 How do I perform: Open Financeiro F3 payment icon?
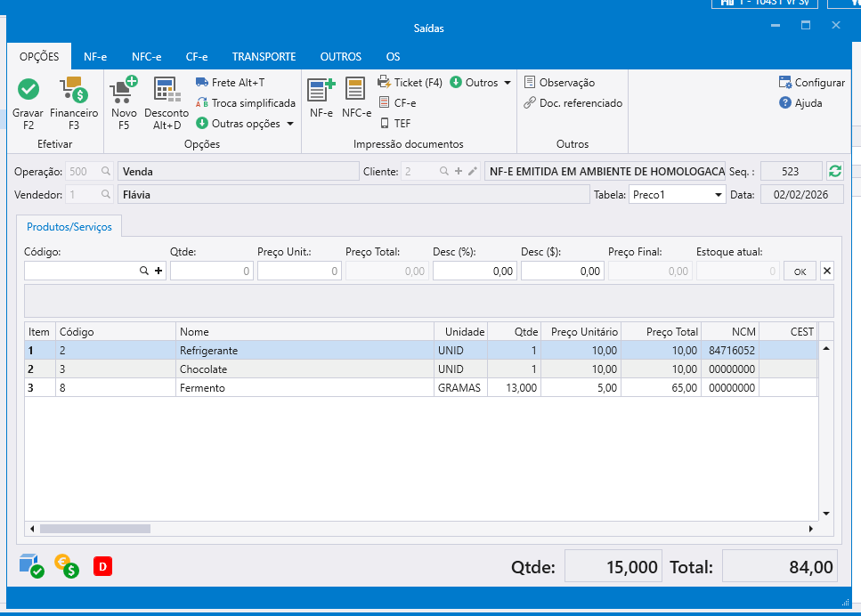click(x=74, y=90)
